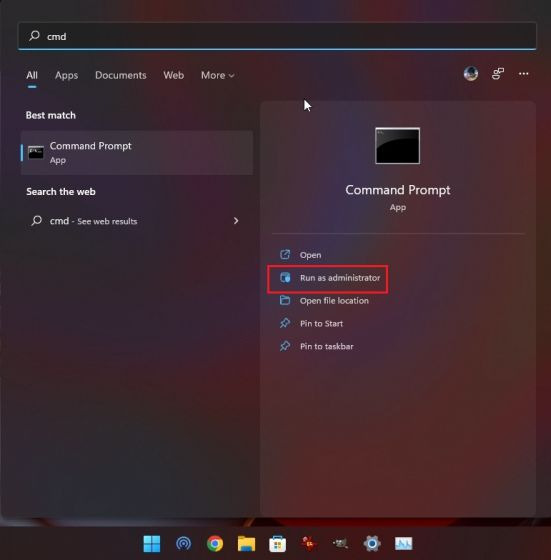Image resolution: width=551 pixels, height=560 pixels.
Task: Switch to the Documents tab
Action: click(121, 75)
